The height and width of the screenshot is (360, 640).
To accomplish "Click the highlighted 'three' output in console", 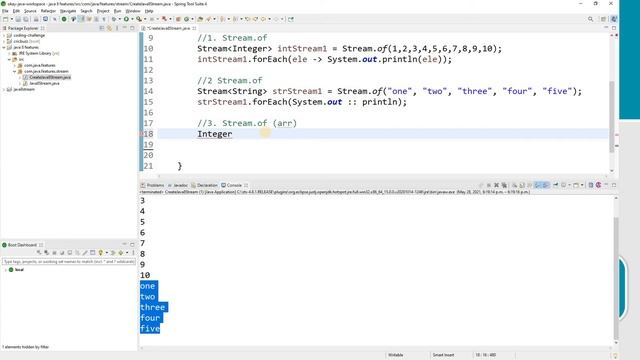I will pos(153,307).
